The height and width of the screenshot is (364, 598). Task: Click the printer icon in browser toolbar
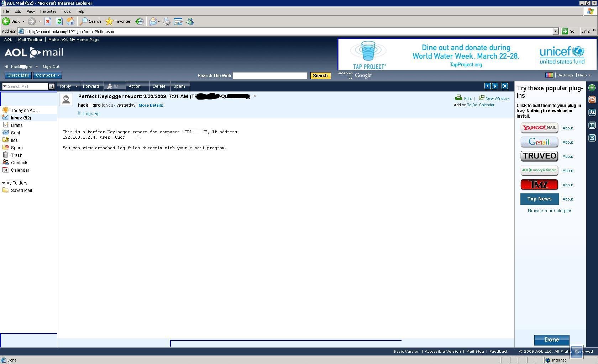pyautogui.click(x=167, y=21)
